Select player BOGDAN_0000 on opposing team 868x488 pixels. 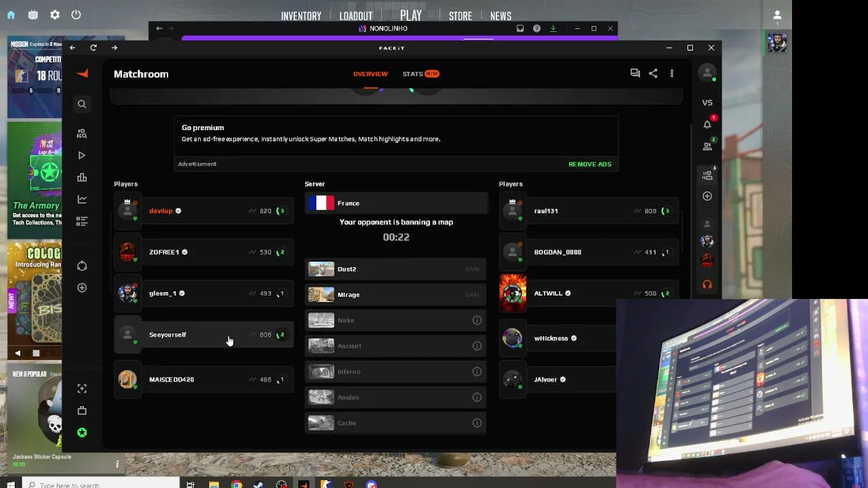(589, 252)
